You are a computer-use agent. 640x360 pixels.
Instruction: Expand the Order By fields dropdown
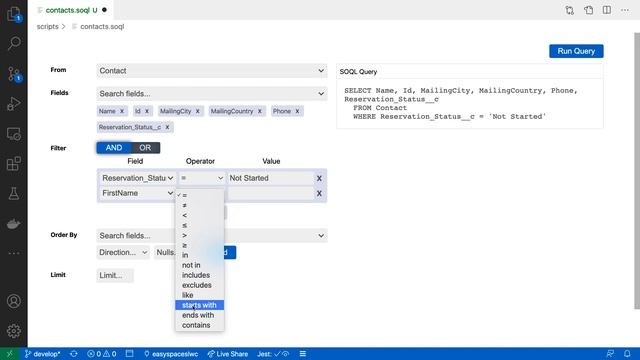coord(212,236)
